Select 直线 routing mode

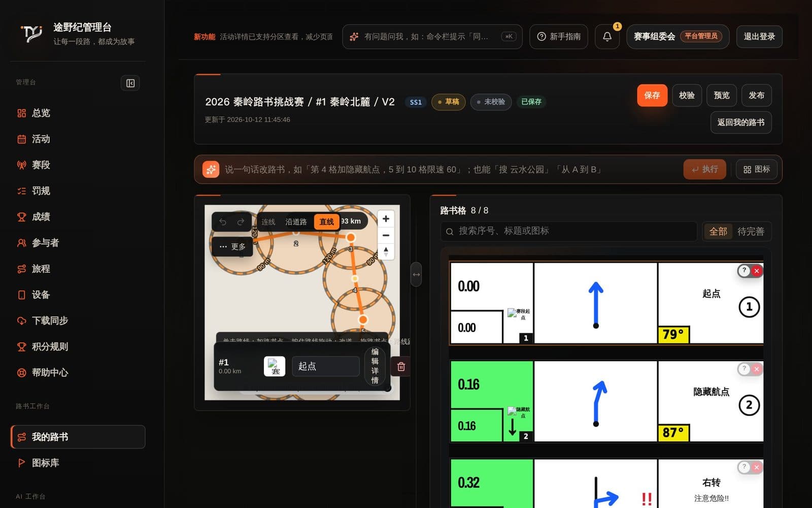[326, 222]
